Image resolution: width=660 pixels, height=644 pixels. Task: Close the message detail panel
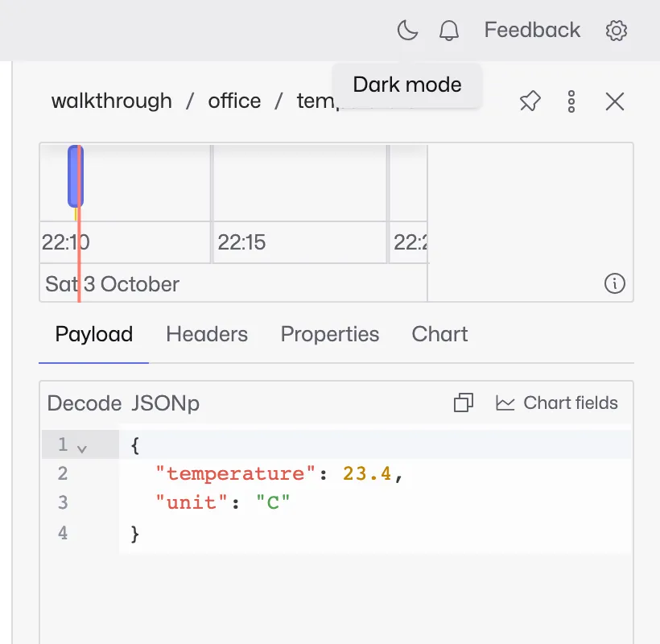(615, 101)
